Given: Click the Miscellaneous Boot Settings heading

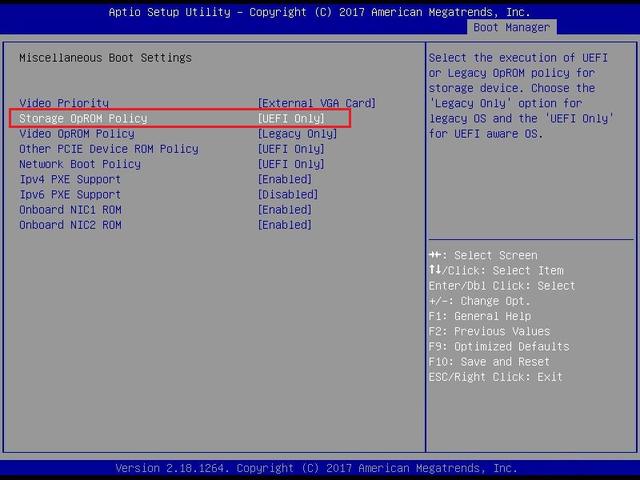Looking at the screenshot, I should point(105,58).
